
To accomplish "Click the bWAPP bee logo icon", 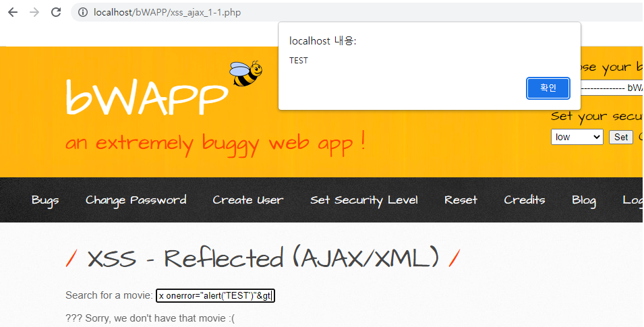I will tap(246, 73).
